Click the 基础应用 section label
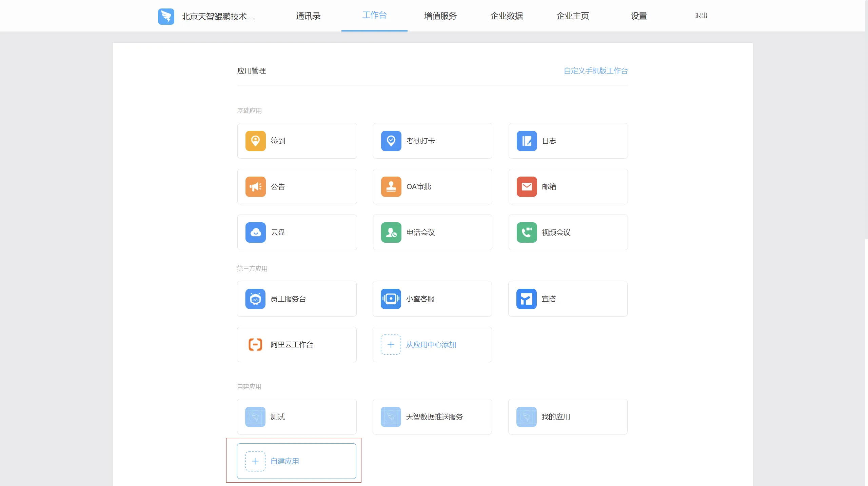This screenshot has width=868, height=486. [249, 110]
